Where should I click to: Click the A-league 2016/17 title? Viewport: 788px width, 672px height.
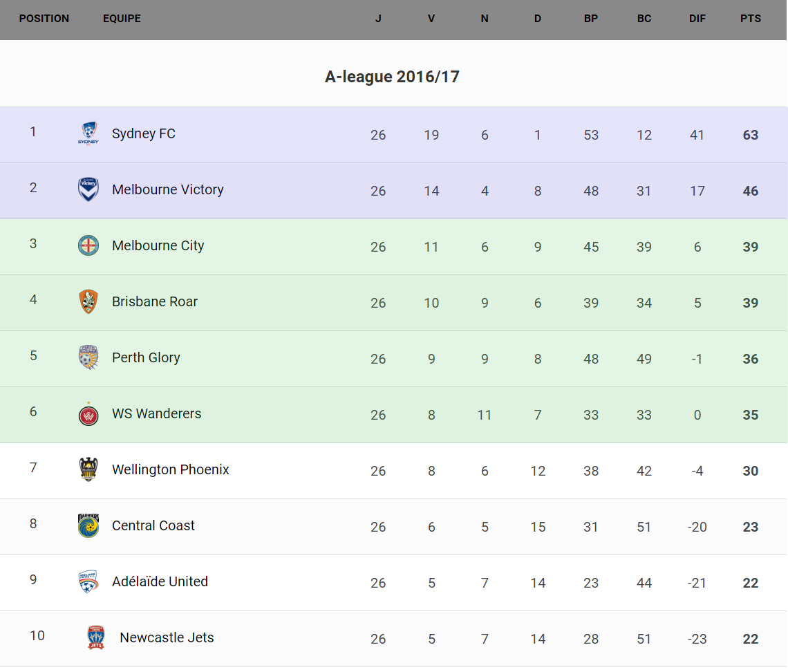[392, 77]
